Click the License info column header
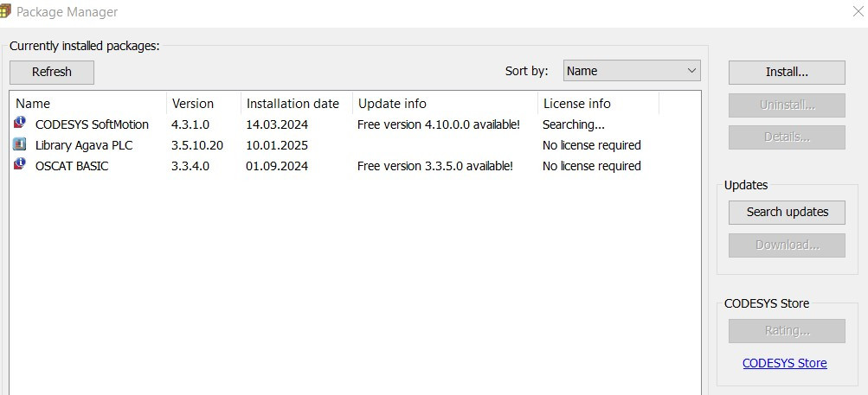The width and height of the screenshot is (868, 395). point(576,104)
